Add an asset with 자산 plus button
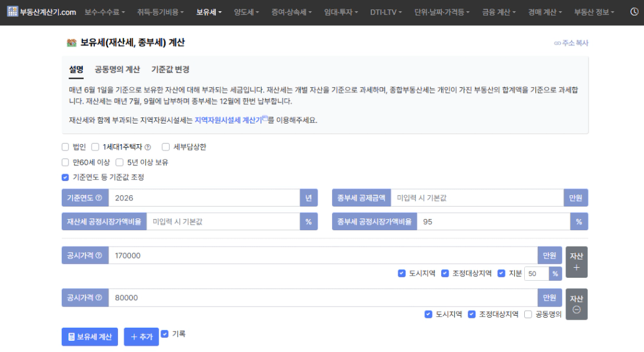 (x=576, y=262)
